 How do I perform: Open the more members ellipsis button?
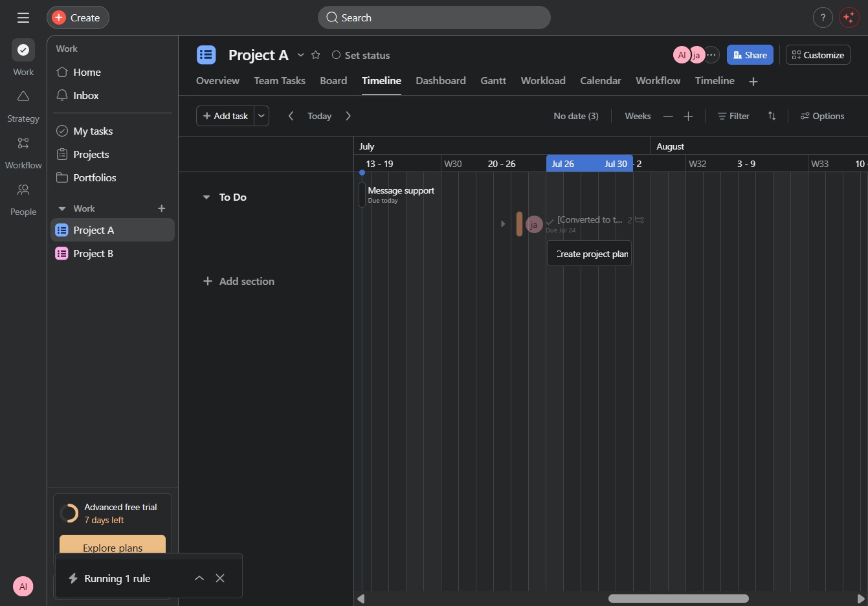click(711, 55)
